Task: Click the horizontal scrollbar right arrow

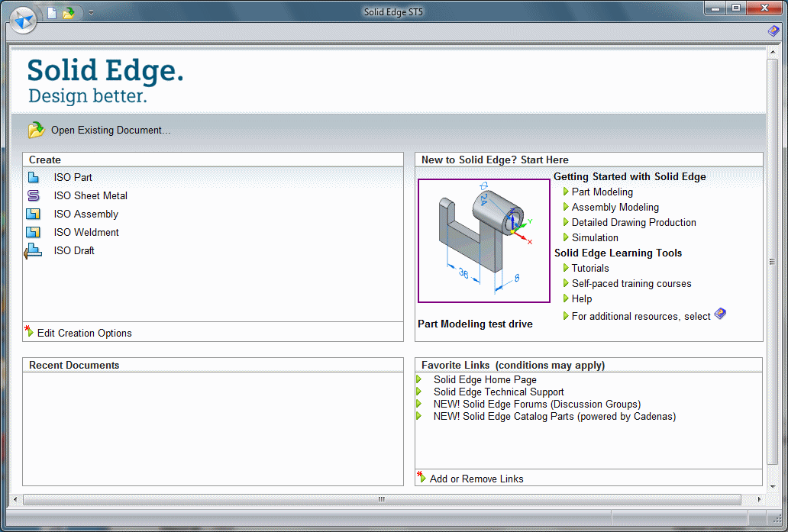Action: (x=759, y=499)
